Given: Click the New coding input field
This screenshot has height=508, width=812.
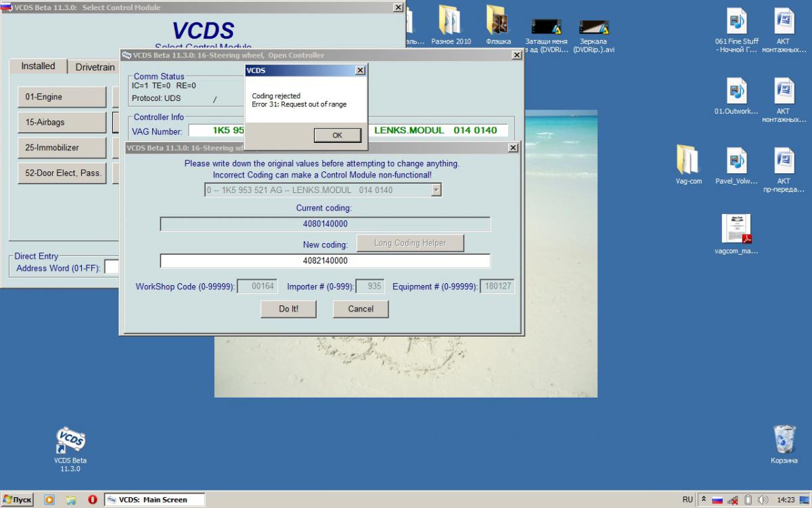Looking at the screenshot, I should coord(325,261).
